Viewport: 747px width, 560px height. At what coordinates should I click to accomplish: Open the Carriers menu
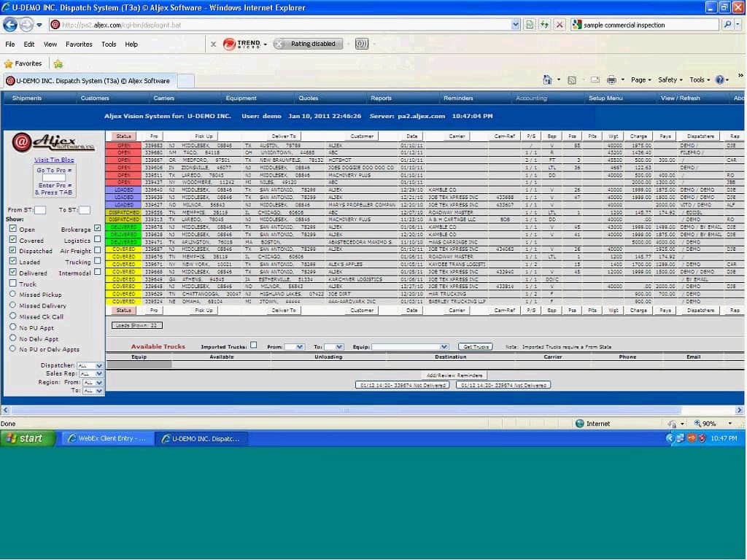point(164,98)
